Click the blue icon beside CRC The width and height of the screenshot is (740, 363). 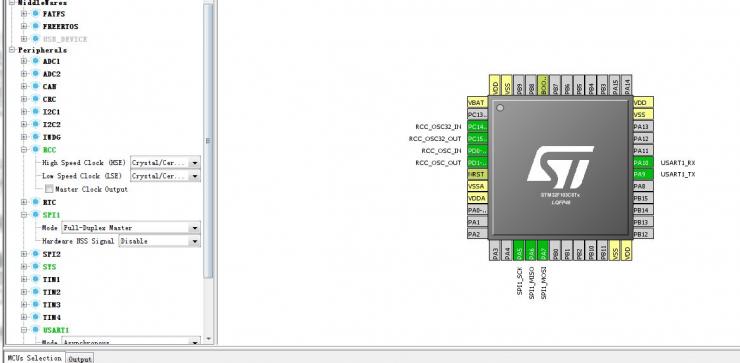pyautogui.click(x=35, y=99)
